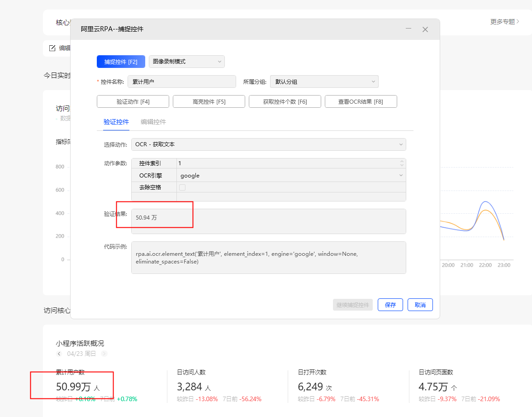Click the 高亮控件 [F5] button
The width and height of the screenshot is (532, 417).
coord(209,101)
